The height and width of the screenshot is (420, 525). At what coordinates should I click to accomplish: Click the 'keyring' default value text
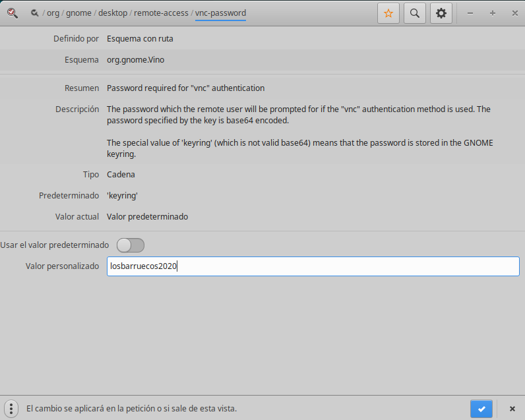(x=122, y=195)
